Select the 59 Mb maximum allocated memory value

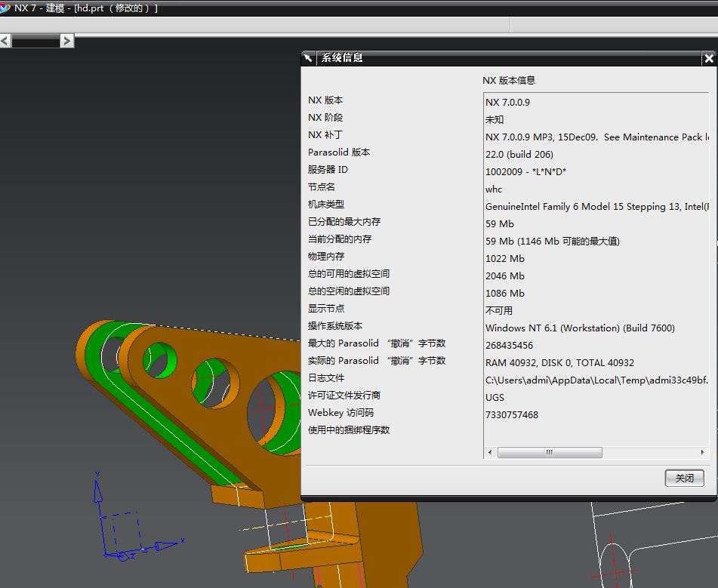pyautogui.click(x=500, y=224)
